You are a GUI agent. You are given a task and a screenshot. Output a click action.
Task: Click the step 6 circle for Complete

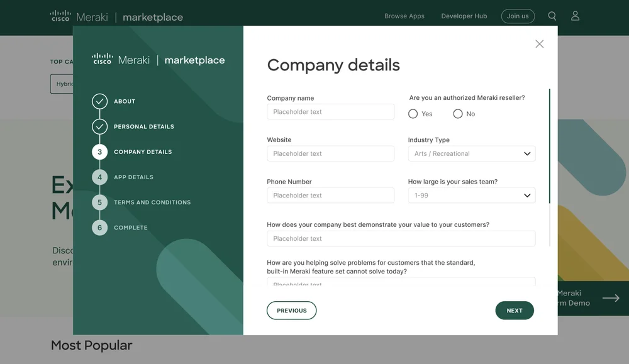[99, 228]
